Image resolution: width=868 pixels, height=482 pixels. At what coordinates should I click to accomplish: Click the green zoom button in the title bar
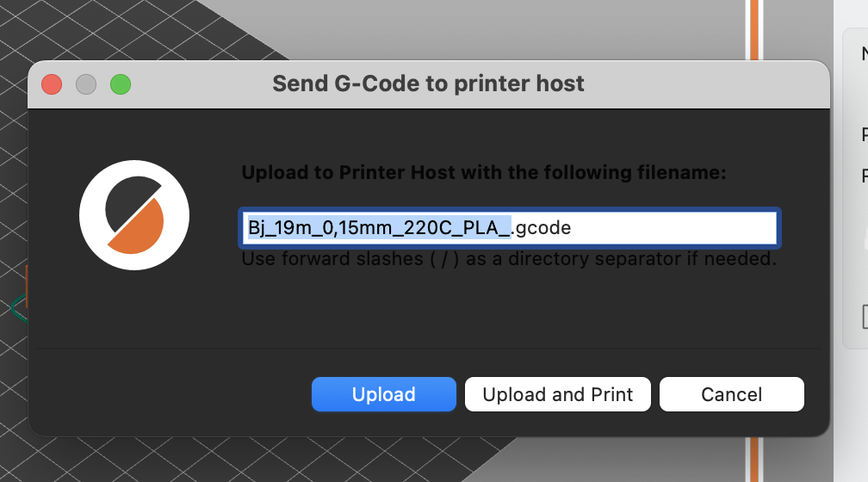pyautogui.click(x=121, y=84)
